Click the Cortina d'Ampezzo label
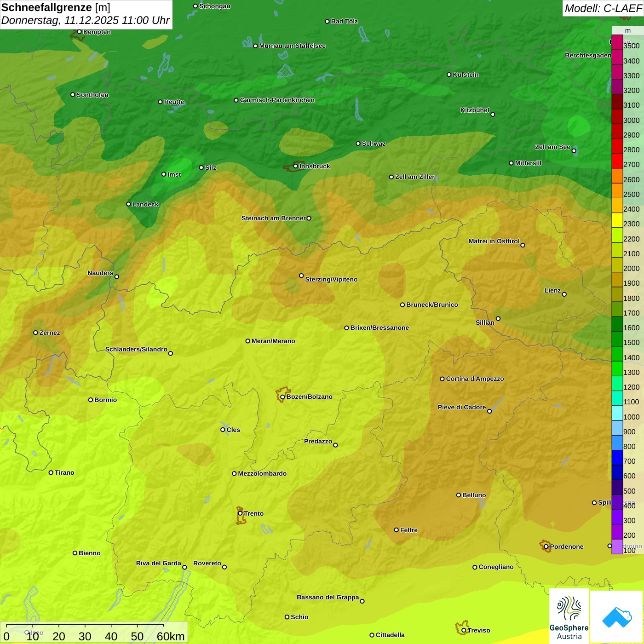 coord(475,379)
